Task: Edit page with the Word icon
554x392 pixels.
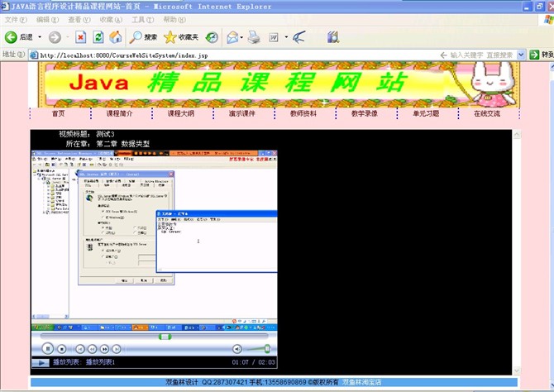Action: (x=274, y=37)
